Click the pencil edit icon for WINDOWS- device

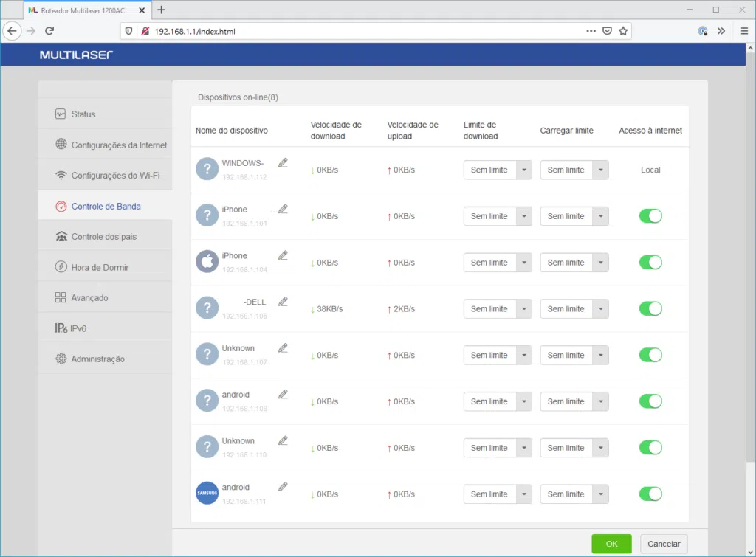(x=283, y=163)
